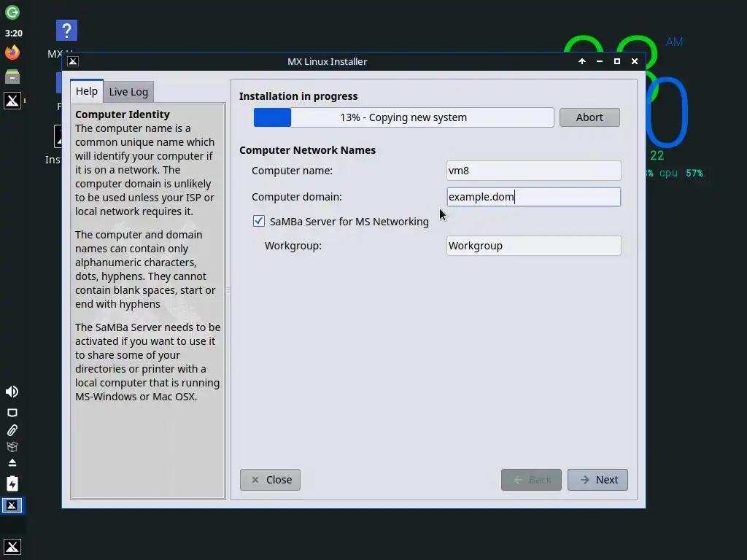This screenshot has width=747, height=560.
Task: Switch to the Live Log tab
Action: 128,92
